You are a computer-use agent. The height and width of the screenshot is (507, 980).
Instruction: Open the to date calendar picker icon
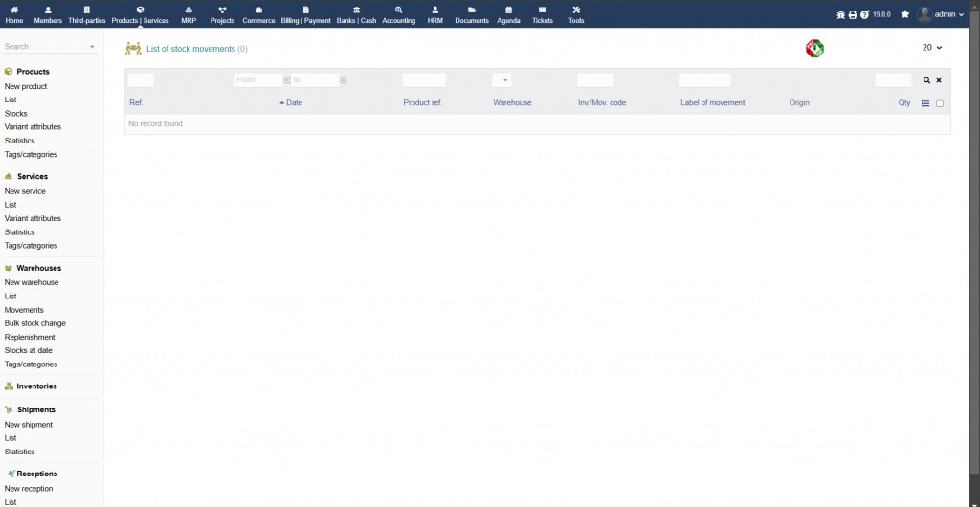(x=344, y=80)
